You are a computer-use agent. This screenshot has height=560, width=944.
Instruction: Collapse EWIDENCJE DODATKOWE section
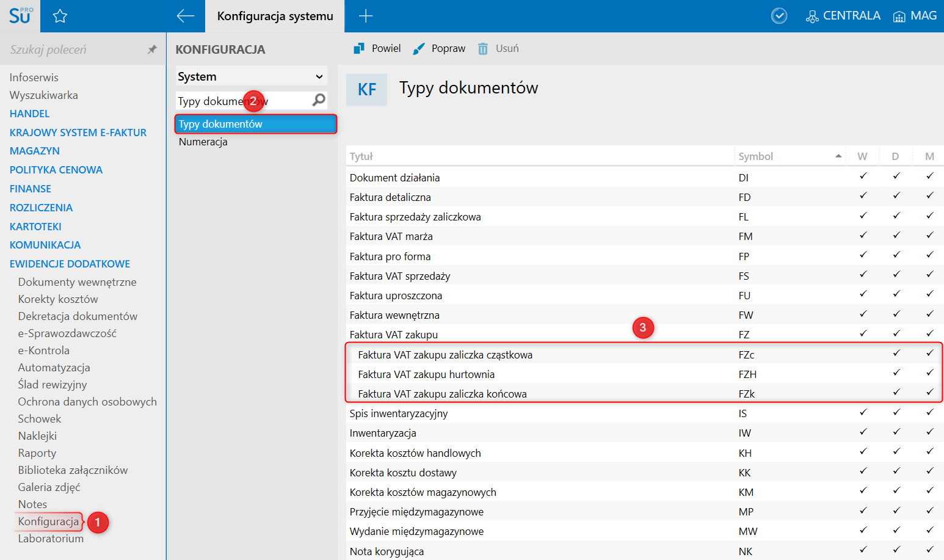70,264
